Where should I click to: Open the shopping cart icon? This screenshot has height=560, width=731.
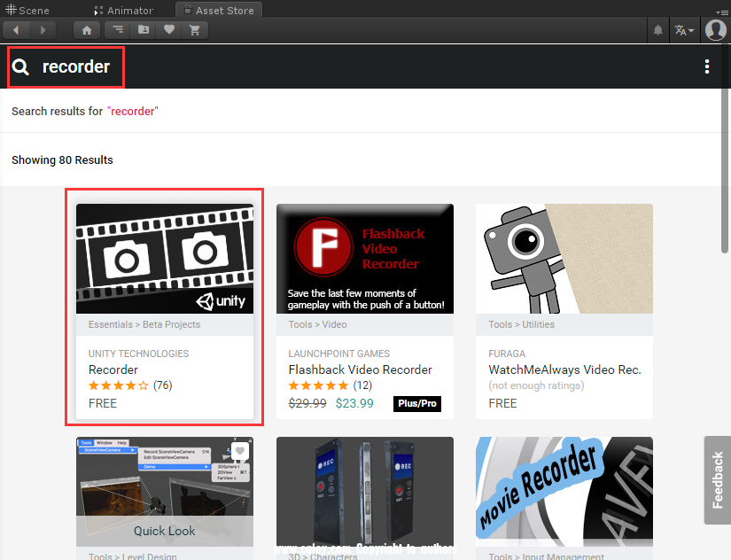click(195, 30)
